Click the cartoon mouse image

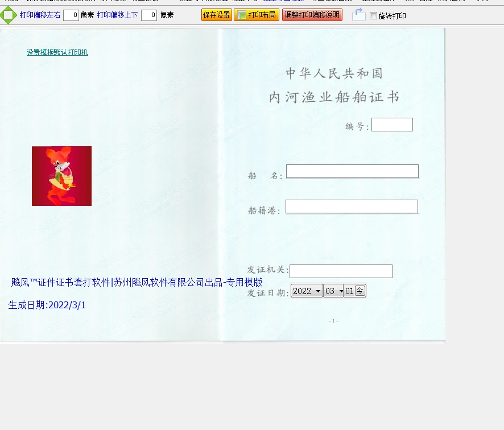click(x=61, y=176)
